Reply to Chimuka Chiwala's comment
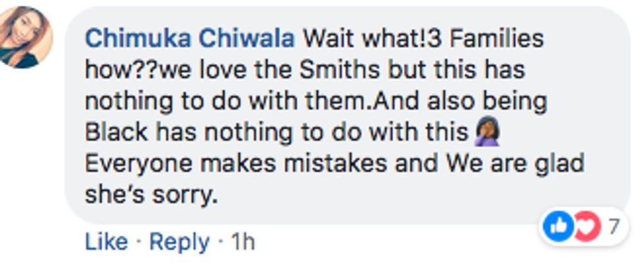The width and height of the screenshot is (644, 275). tap(179, 242)
